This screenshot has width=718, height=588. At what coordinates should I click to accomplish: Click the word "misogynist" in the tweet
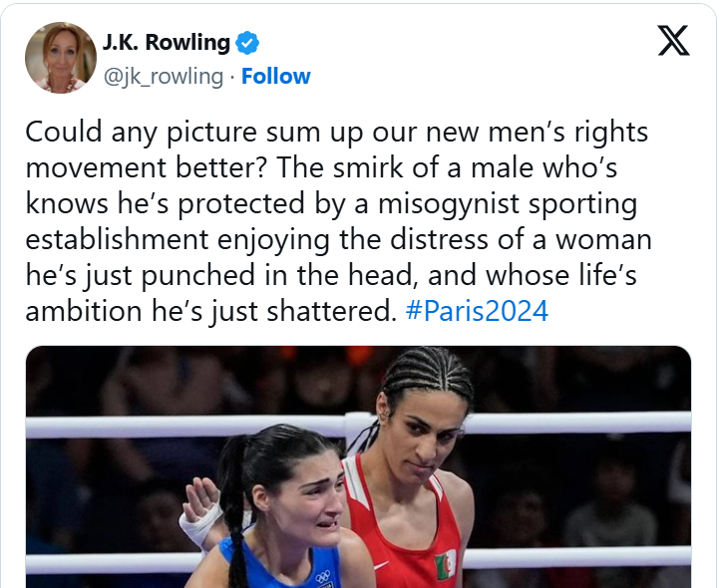(x=449, y=204)
